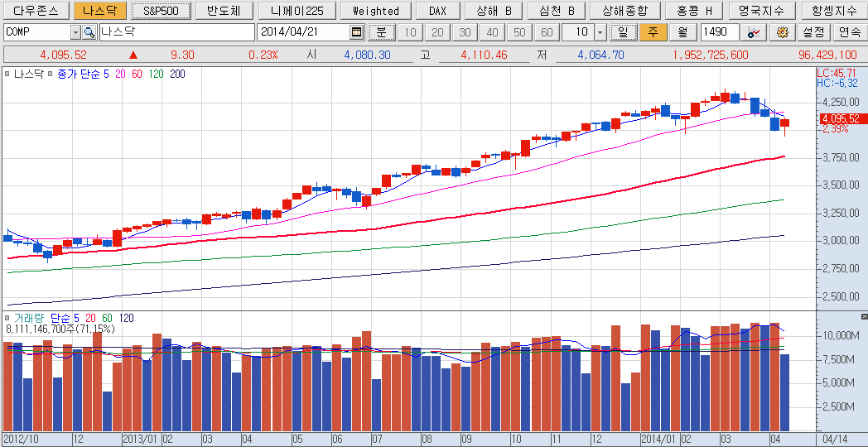The image size is (868, 447).
Task: Click the 9.30 change value
Action: pyautogui.click(x=182, y=55)
